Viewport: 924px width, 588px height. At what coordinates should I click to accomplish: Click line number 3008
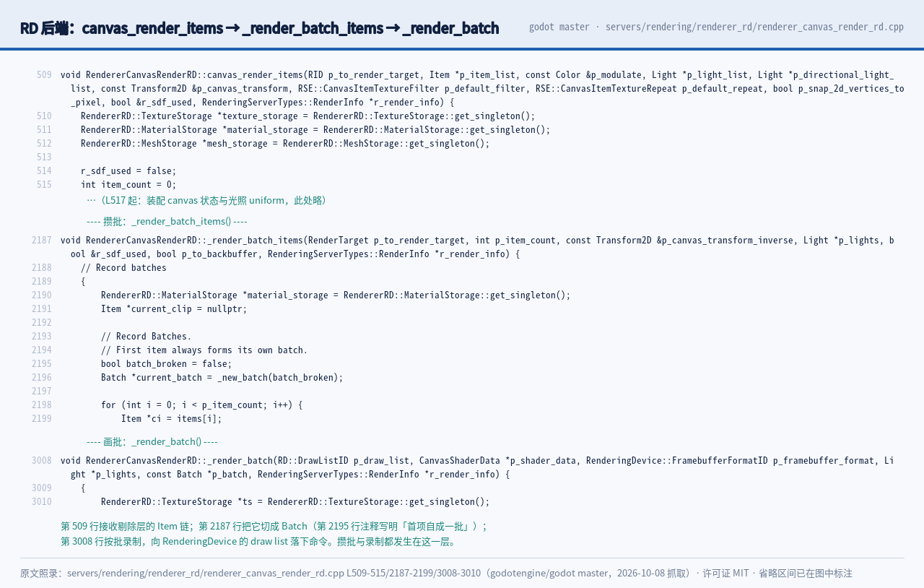point(42,461)
